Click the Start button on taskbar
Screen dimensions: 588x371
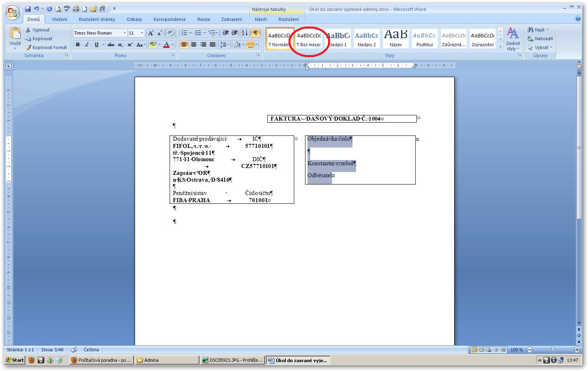(x=15, y=360)
